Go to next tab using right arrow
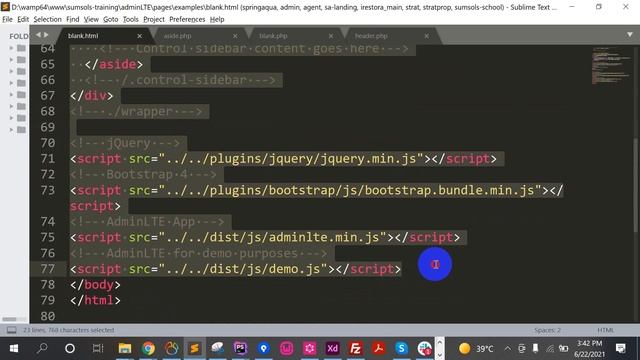 [x=46, y=35]
